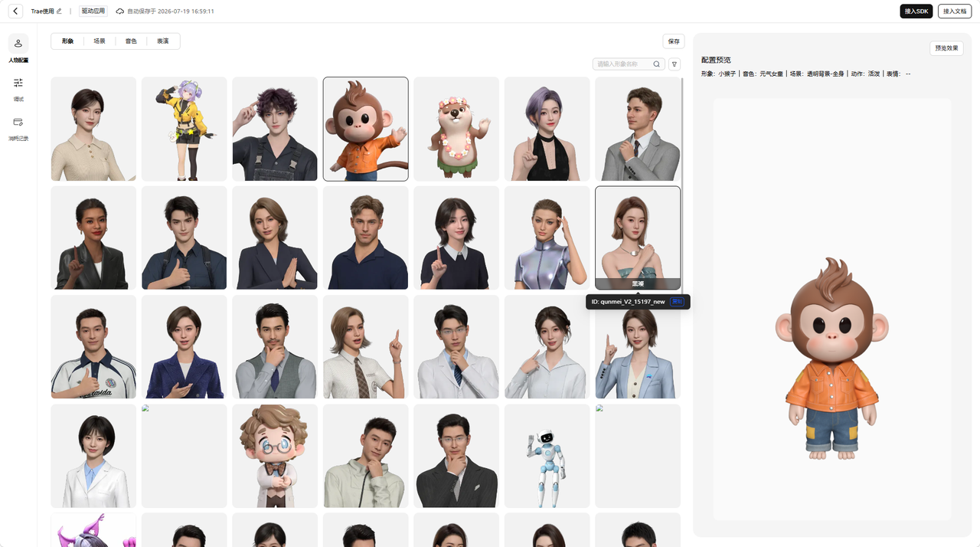Click the magnifier icon in the search box
Image resolution: width=980 pixels, height=547 pixels.
coord(657,64)
